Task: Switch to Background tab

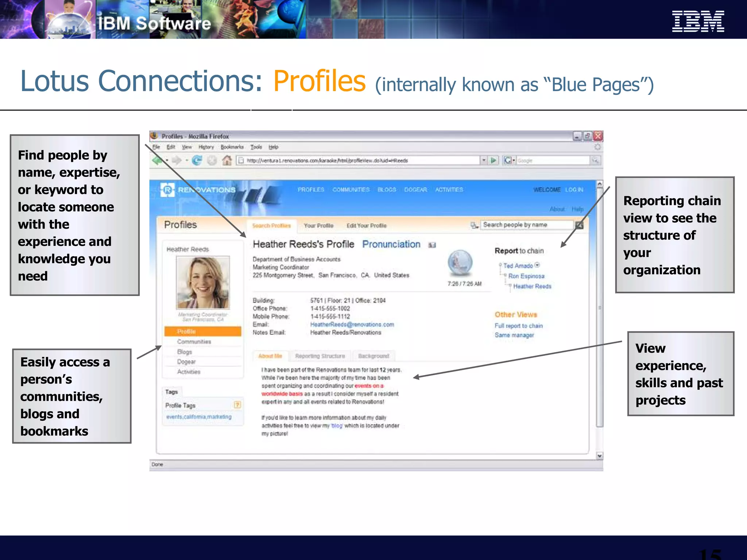Action: [373, 356]
